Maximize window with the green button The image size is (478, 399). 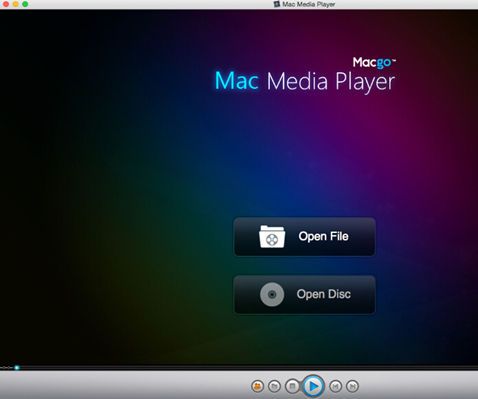click(25, 4)
